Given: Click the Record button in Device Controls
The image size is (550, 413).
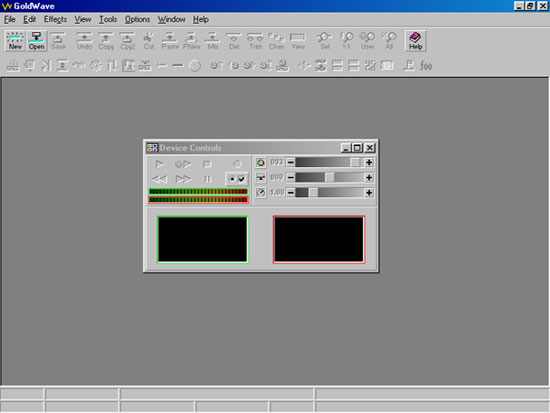Looking at the screenshot, I should pos(237,164).
